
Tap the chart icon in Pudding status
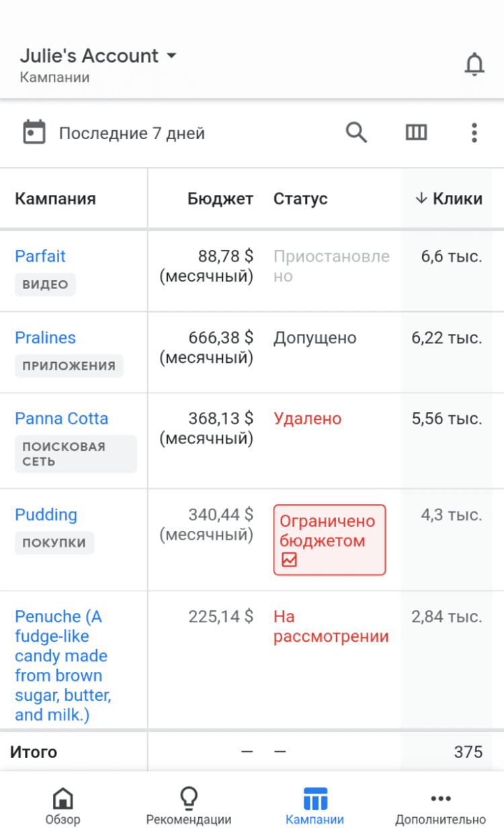point(289,559)
